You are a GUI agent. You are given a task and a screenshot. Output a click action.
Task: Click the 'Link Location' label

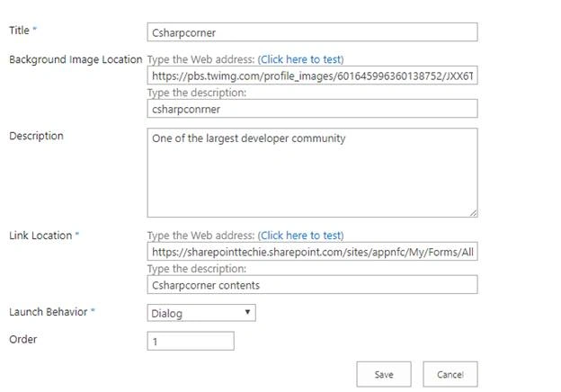point(40,236)
